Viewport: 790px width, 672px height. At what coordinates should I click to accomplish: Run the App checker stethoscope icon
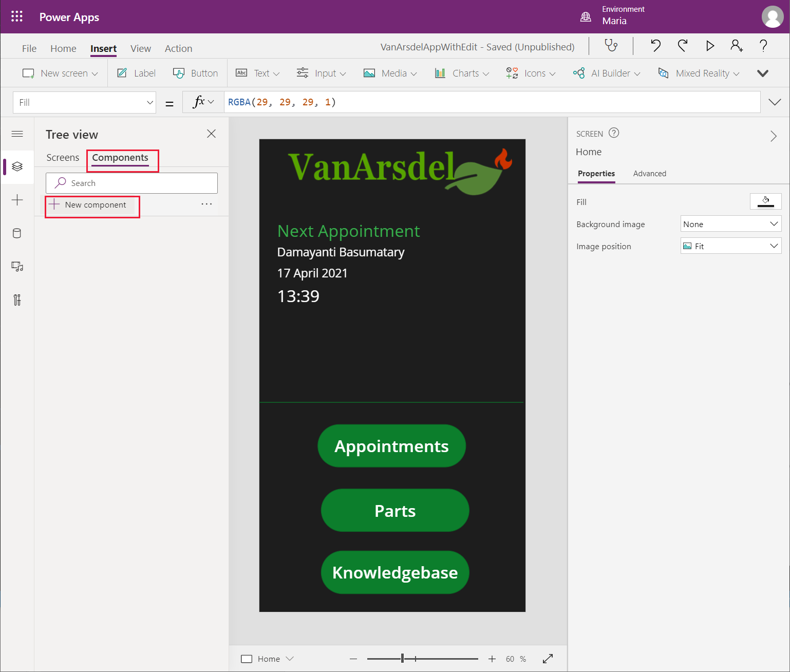coord(611,46)
